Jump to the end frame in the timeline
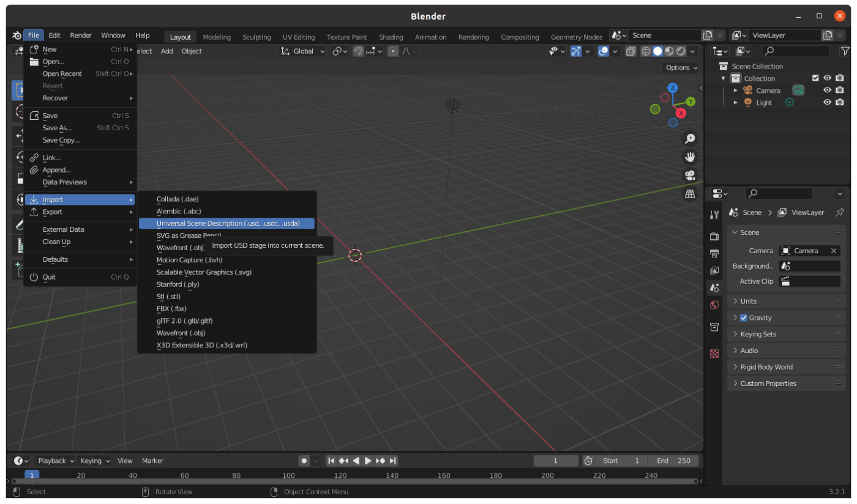The width and height of the screenshot is (857, 504). point(393,461)
